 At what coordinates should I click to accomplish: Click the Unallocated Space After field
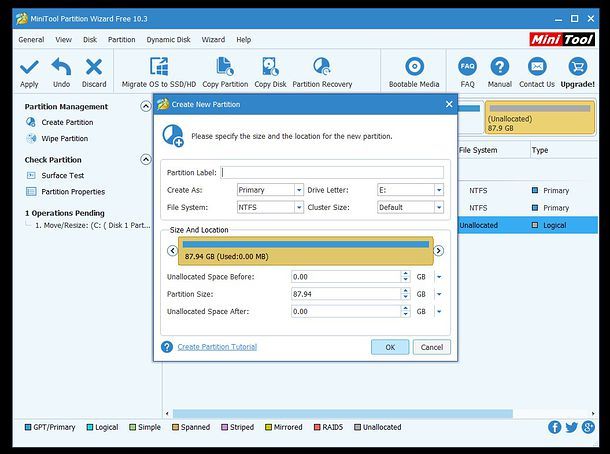345,312
